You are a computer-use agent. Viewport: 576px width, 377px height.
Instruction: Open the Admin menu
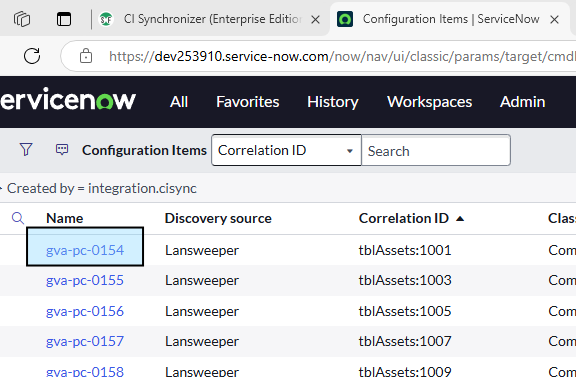[522, 102]
